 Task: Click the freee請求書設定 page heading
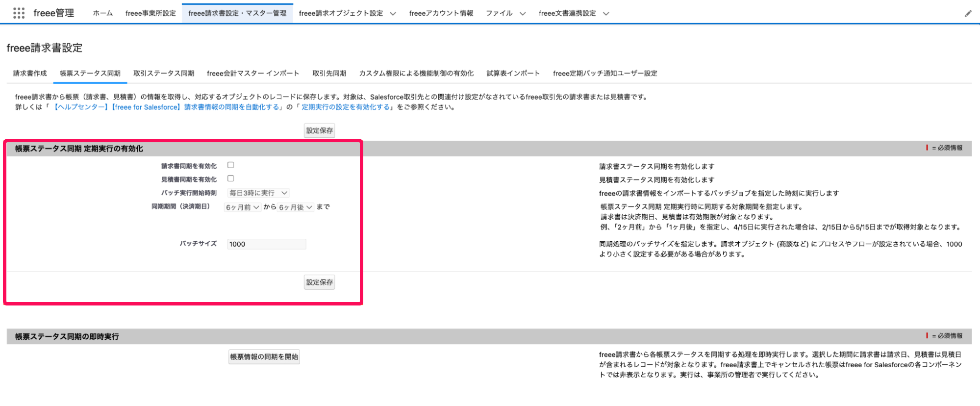pos(45,48)
